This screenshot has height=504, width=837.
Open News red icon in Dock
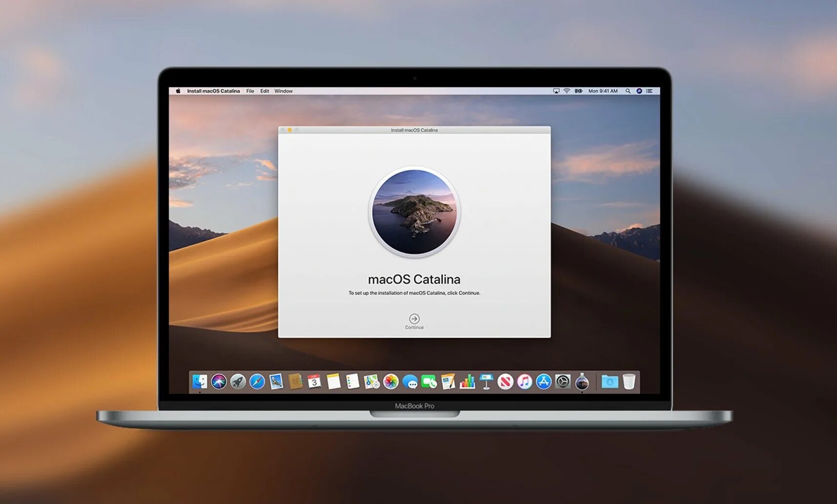(505, 382)
